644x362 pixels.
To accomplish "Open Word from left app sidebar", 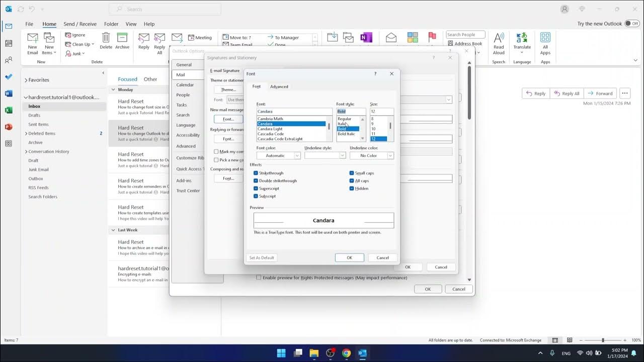I will tap(9, 94).
